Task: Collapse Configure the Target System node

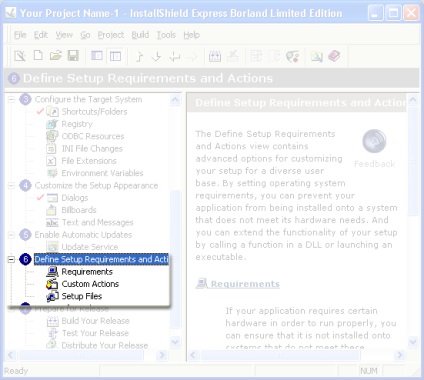Action: tap(11, 99)
